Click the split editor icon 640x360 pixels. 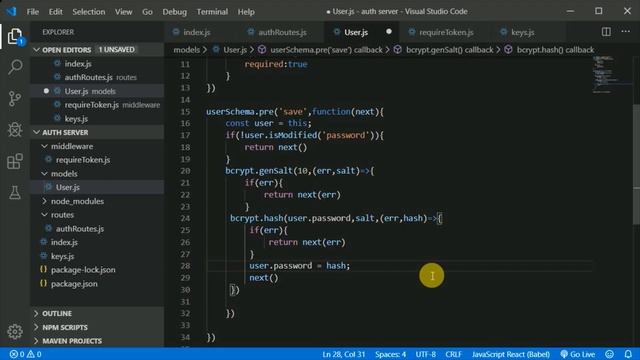point(606,32)
